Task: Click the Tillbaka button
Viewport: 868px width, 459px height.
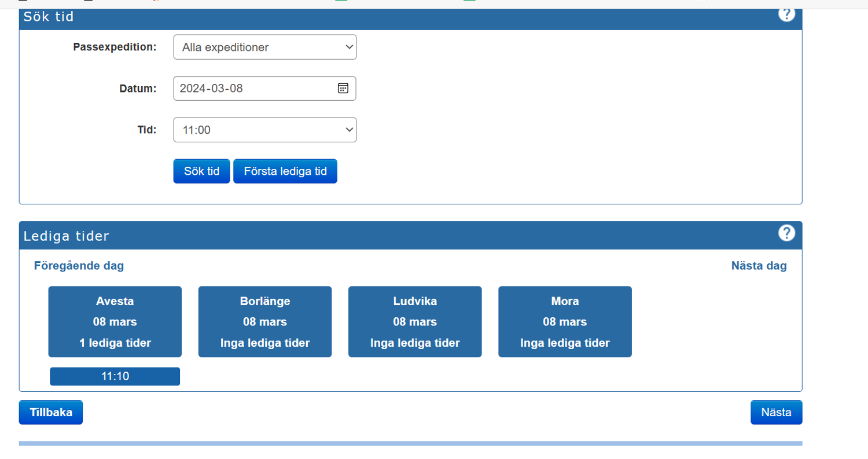Action: click(x=51, y=413)
